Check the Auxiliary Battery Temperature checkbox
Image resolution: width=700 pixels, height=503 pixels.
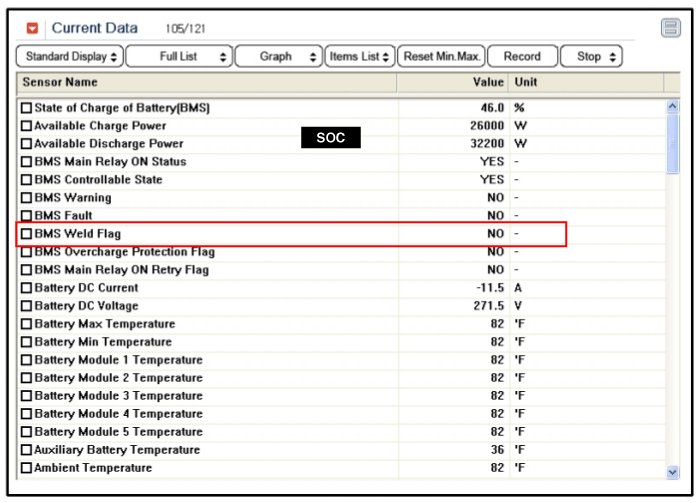click(27, 450)
